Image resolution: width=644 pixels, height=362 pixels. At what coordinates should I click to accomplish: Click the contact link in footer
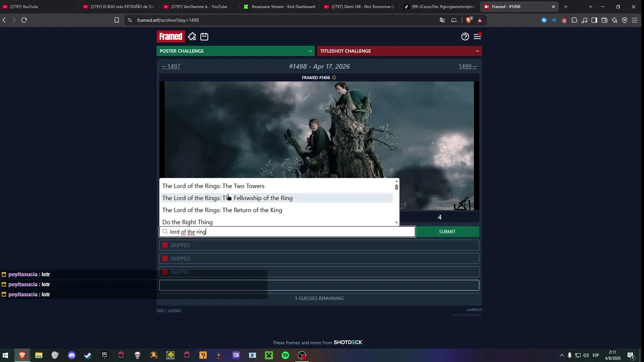(175, 310)
